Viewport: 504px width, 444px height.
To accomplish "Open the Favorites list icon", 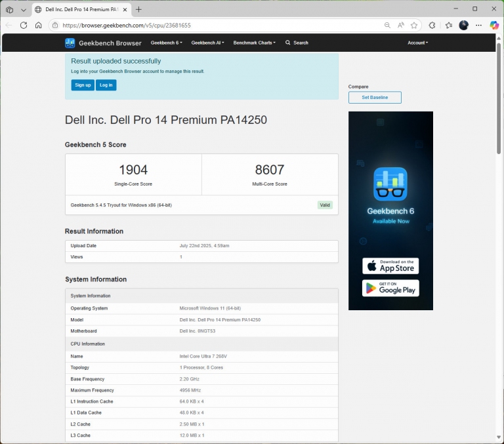I will (449, 26).
